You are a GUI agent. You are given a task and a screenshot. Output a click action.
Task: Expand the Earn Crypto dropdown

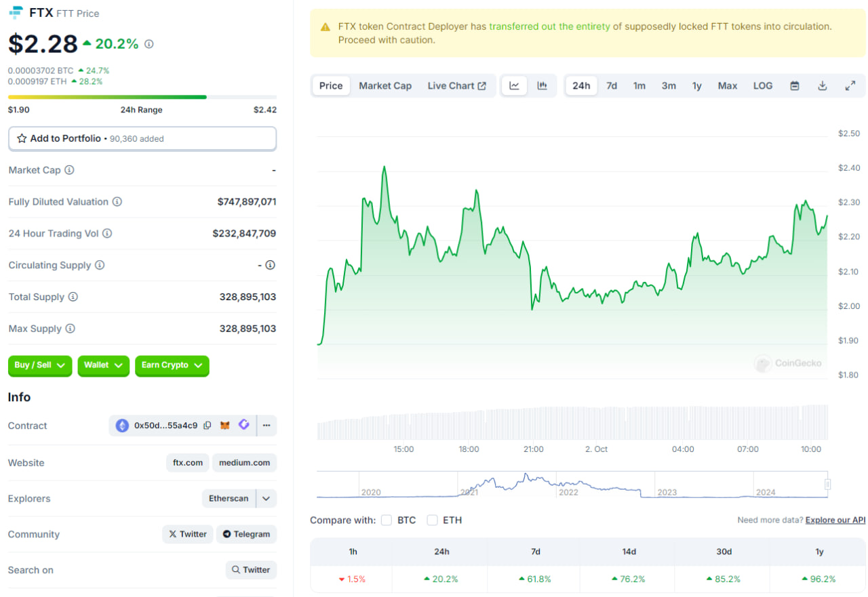coord(172,365)
